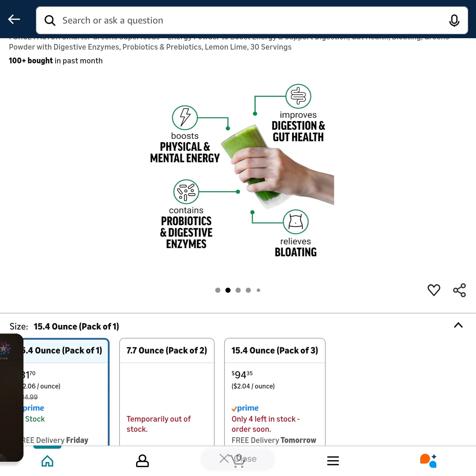Open the hamburger menu in bottom bar
Image resolution: width=476 pixels, height=476 pixels.
333,461
